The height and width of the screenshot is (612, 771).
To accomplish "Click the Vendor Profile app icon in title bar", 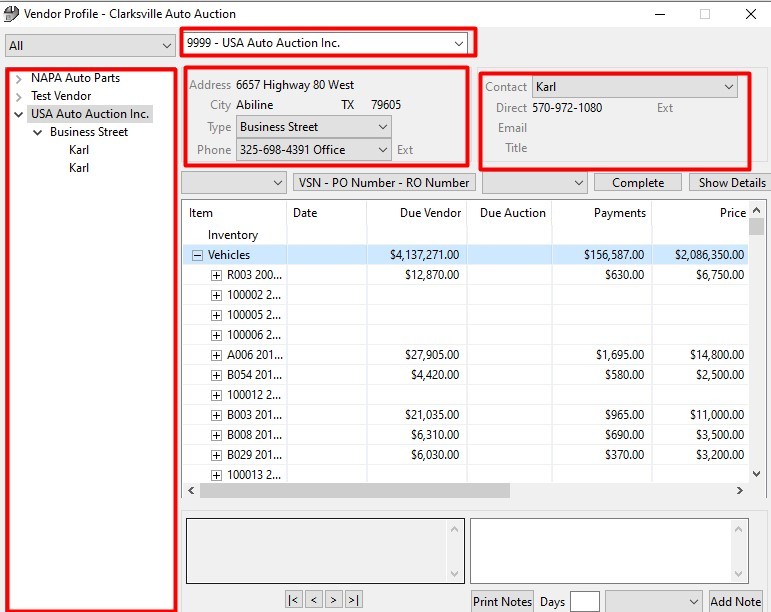I will point(12,14).
